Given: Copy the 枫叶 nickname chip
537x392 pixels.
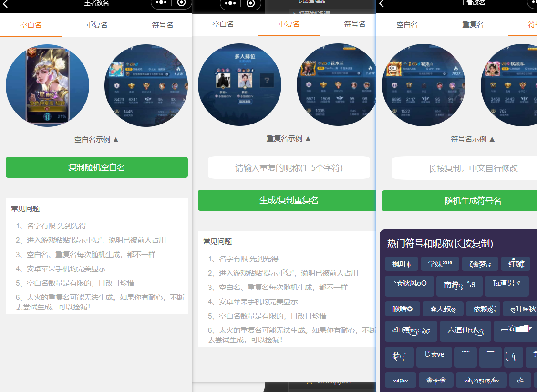Looking at the screenshot, I should click(x=401, y=264).
